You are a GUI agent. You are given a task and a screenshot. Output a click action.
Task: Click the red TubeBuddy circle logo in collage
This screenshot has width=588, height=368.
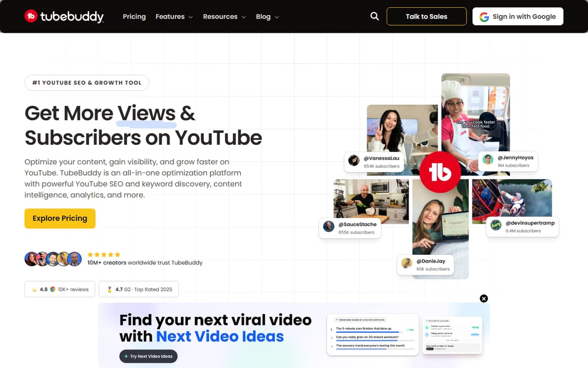440,172
